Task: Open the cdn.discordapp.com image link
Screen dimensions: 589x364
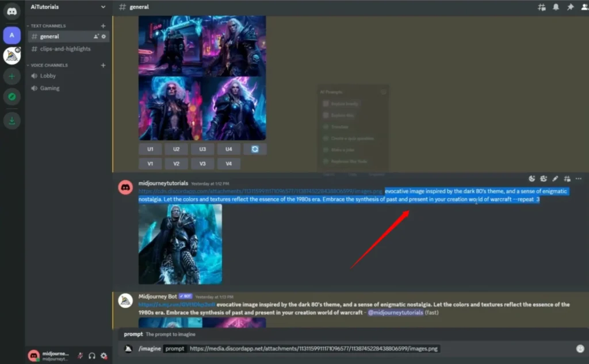Action: [x=261, y=191]
